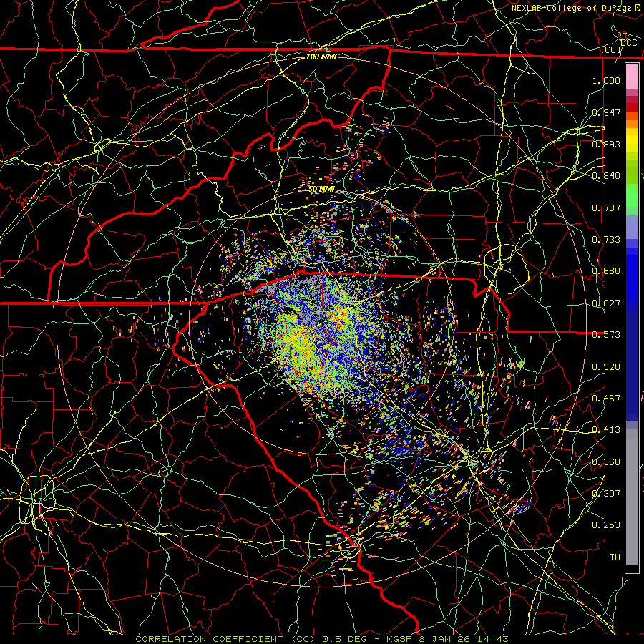Screen dimensions: 644x644
Task: Select the 0.893 legend value
Action: coord(606,144)
